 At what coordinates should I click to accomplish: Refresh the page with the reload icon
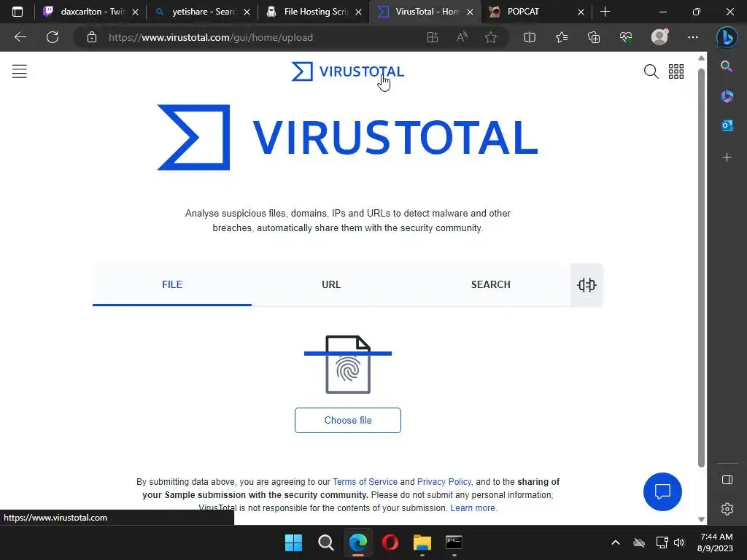click(53, 37)
